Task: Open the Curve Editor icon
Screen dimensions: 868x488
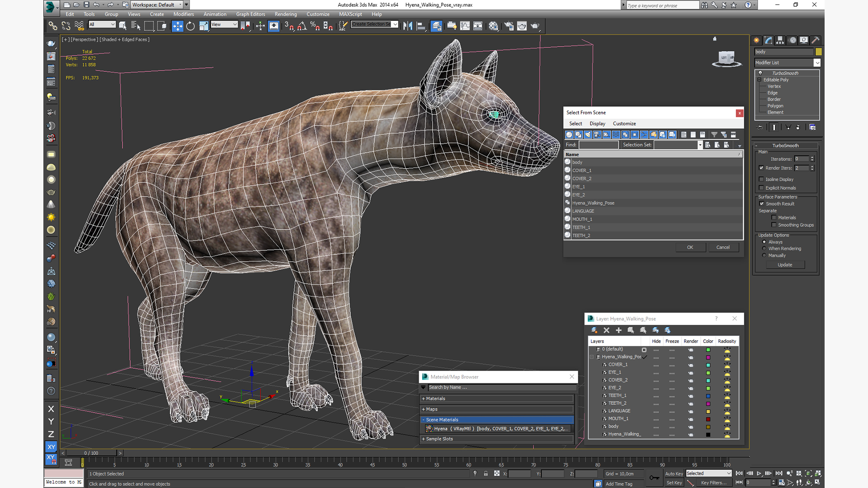Action: click(465, 26)
